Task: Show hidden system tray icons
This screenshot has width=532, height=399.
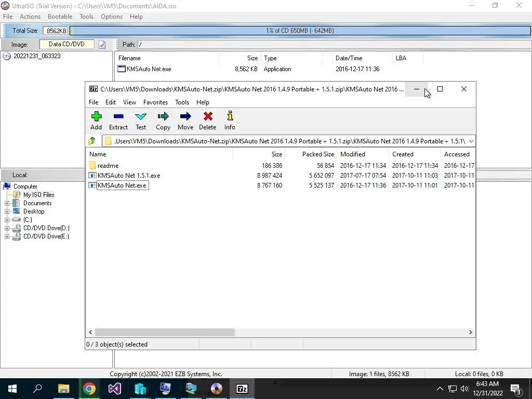Action: click(440, 389)
